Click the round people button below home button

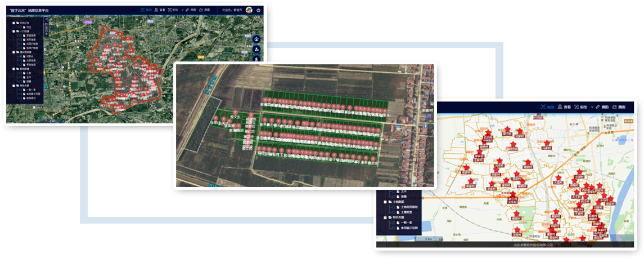point(256,49)
